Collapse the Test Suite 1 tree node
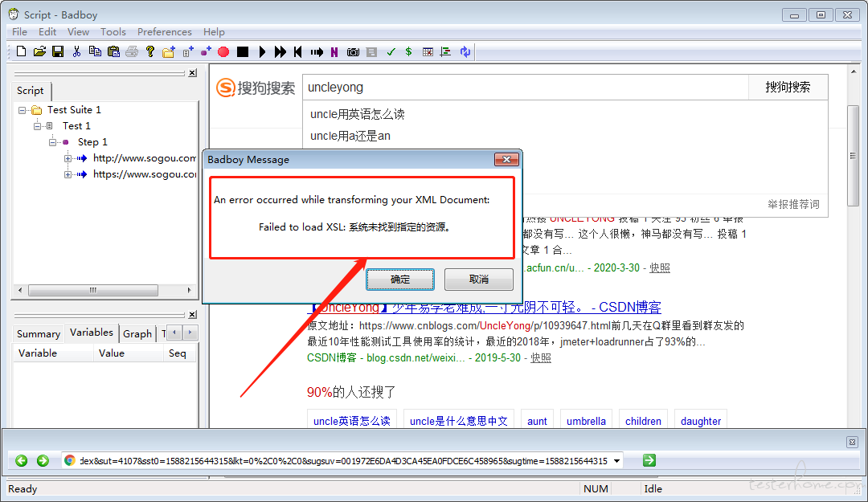Viewport: 868px width, 502px height. tap(23, 110)
